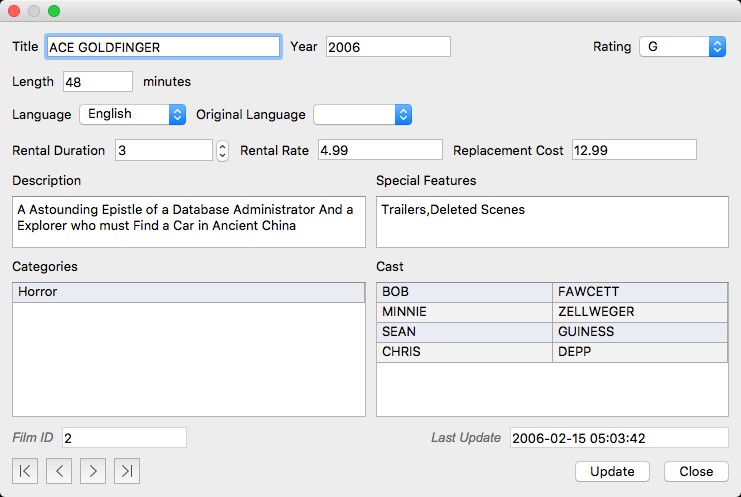
Task: Open the Language dropdown showing English
Action: pyautogui.click(x=132, y=114)
